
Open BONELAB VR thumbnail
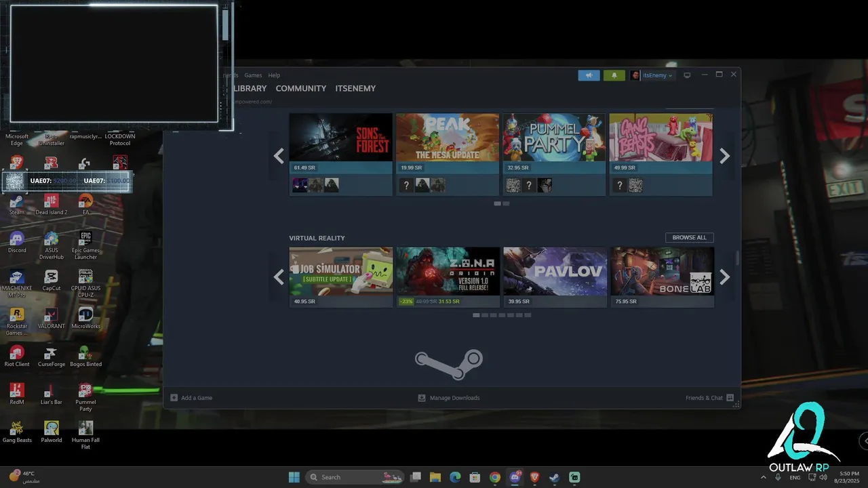click(x=663, y=271)
